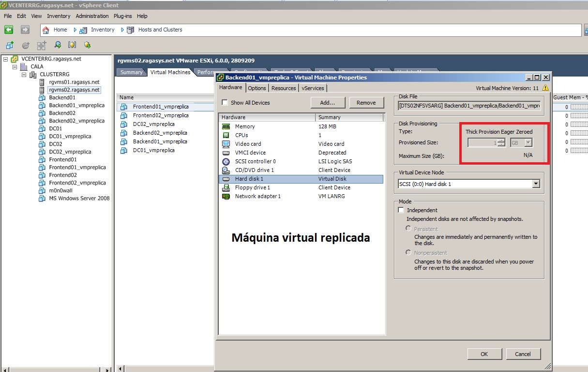Image resolution: width=588 pixels, height=372 pixels.
Task: Select the Nonpersistent radio button
Action: point(409,252)
